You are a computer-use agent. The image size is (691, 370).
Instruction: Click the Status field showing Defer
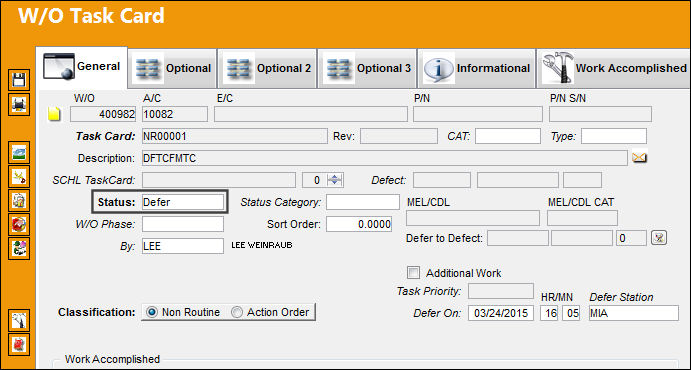tap(182, 203)
